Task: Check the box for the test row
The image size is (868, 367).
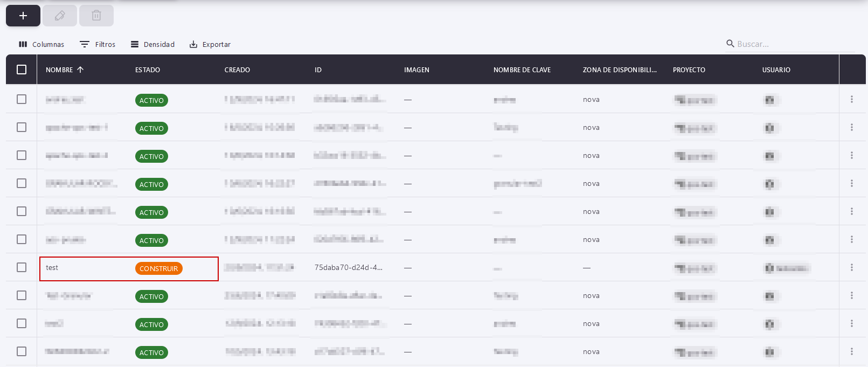Action: 22,267
